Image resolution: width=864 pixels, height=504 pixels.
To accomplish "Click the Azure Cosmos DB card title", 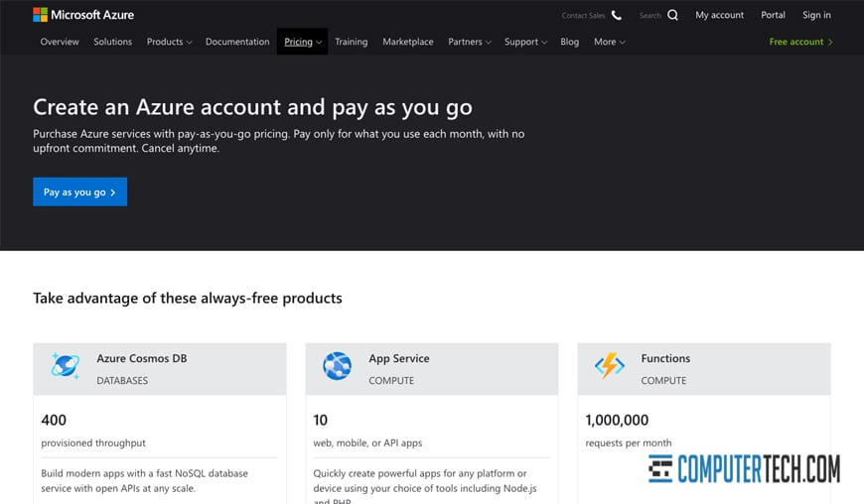I will point(142,358).
